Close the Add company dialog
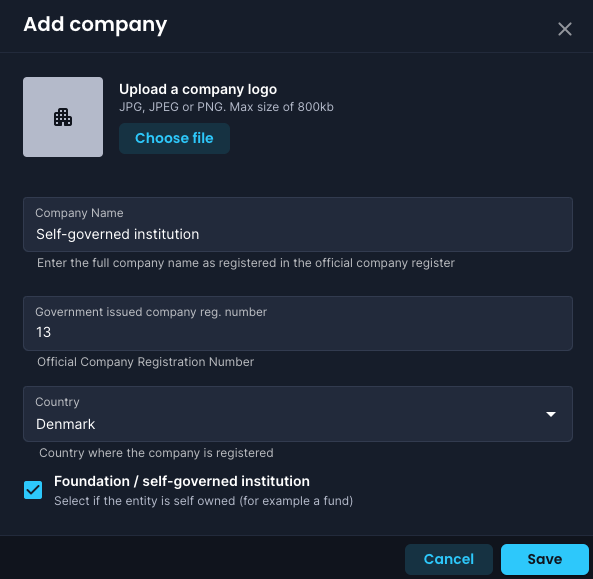This screenshot has width=593, height=579. pyautogui.click(x=565, y=29)
